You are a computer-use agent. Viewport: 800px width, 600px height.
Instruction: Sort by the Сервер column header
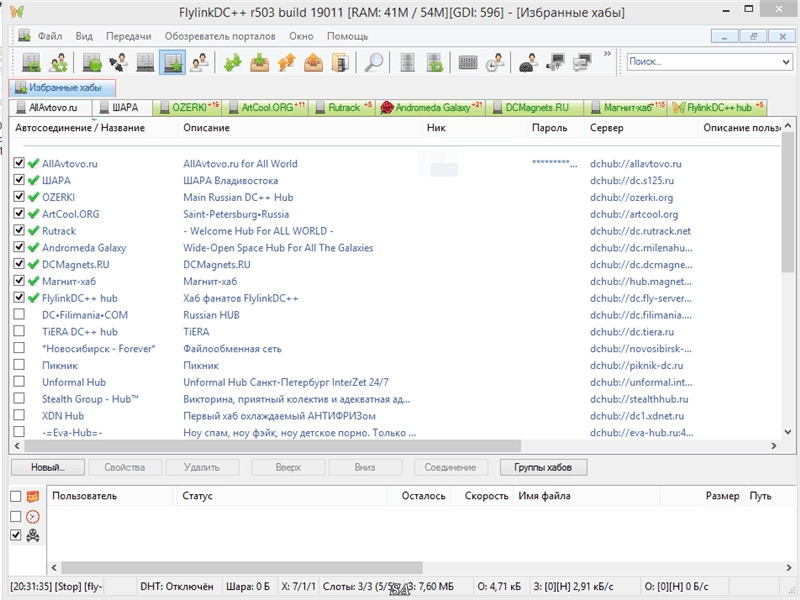(640, 128)
